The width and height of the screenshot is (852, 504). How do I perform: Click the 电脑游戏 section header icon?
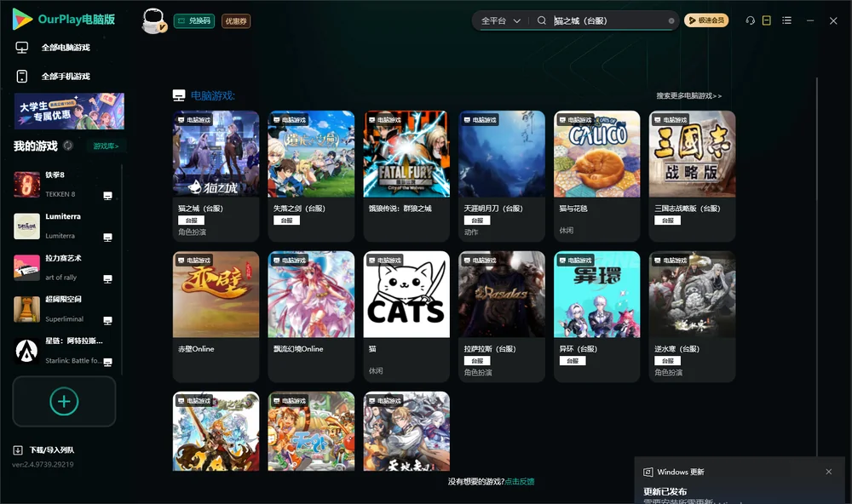point(179,95)
